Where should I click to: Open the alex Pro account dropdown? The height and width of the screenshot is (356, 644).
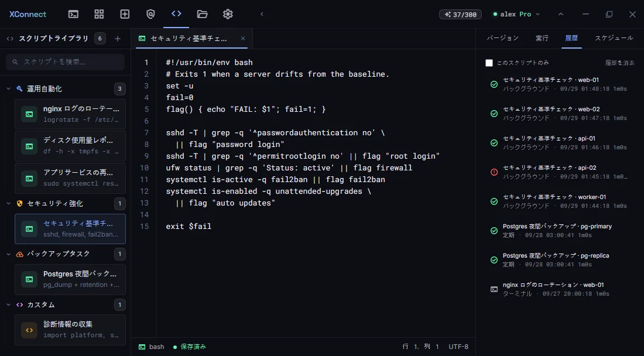click(x=517, y=14)
